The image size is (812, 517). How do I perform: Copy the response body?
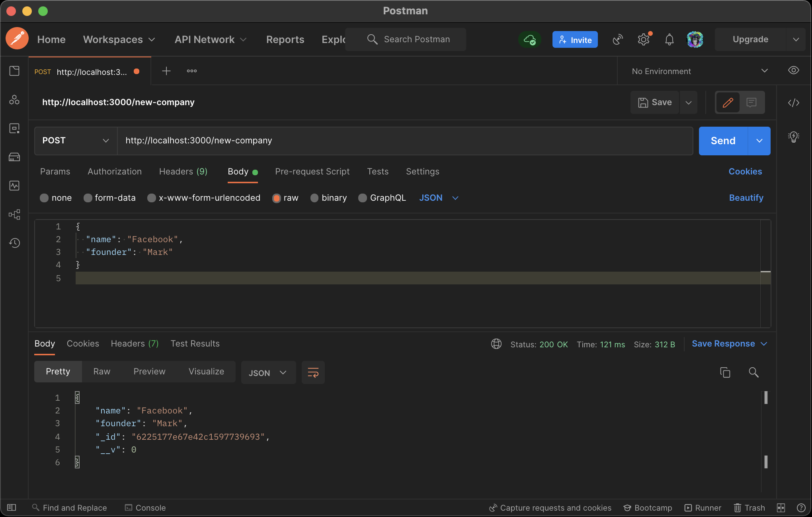coord(725,372)
